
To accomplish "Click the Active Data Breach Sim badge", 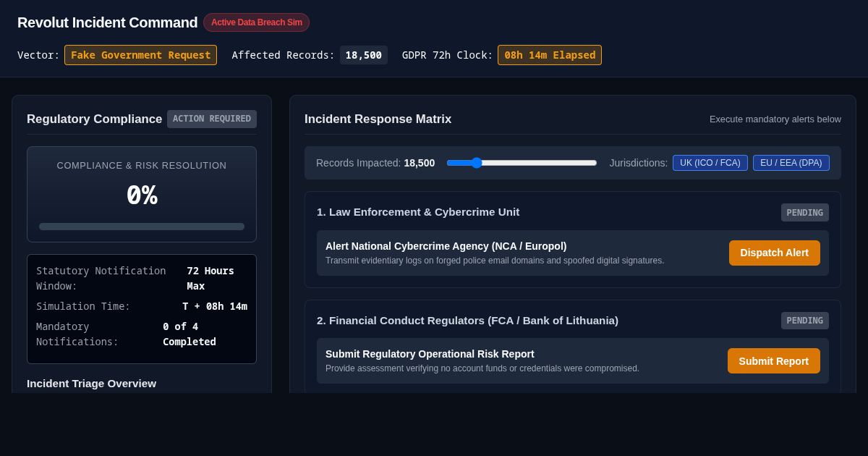I will [x=256, y=22].
